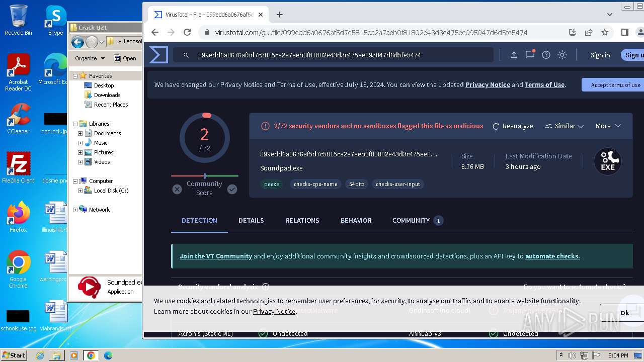644x362 pixels.
Task: Open Acrobat Reader DC desktop icon
Action: coord(18,72)
